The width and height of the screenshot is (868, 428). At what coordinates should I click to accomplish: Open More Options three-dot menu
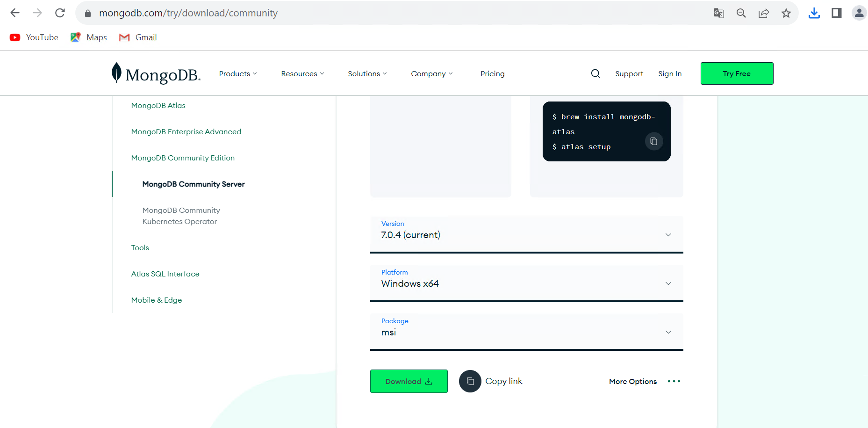coord(674,382)
